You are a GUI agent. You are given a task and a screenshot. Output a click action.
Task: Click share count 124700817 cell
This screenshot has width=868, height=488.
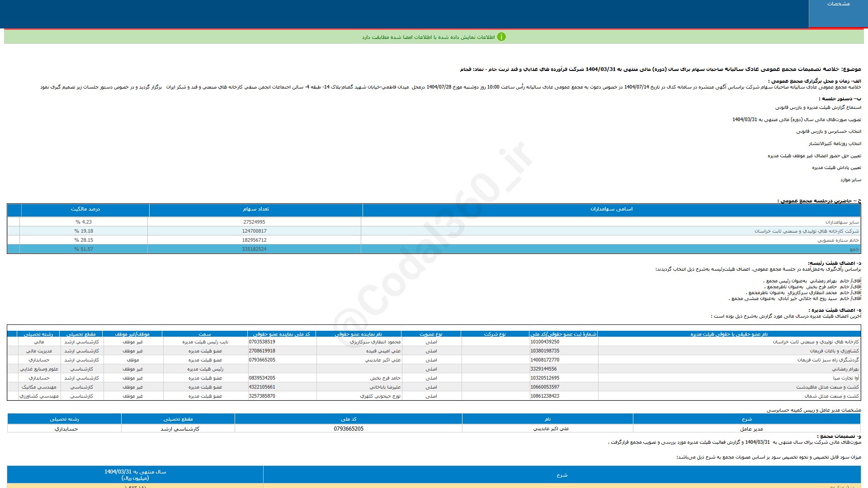point(254,231)
